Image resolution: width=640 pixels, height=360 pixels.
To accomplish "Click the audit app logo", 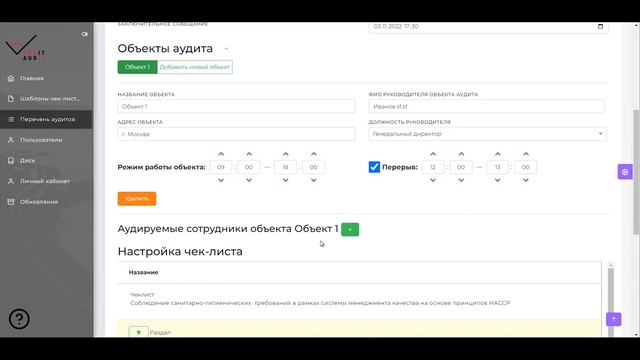I will 25,48.
